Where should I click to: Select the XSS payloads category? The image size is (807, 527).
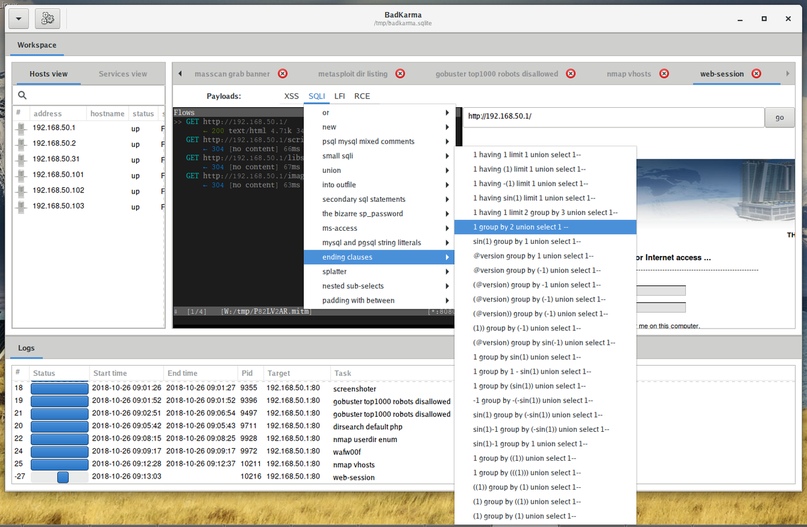(291, 96)
